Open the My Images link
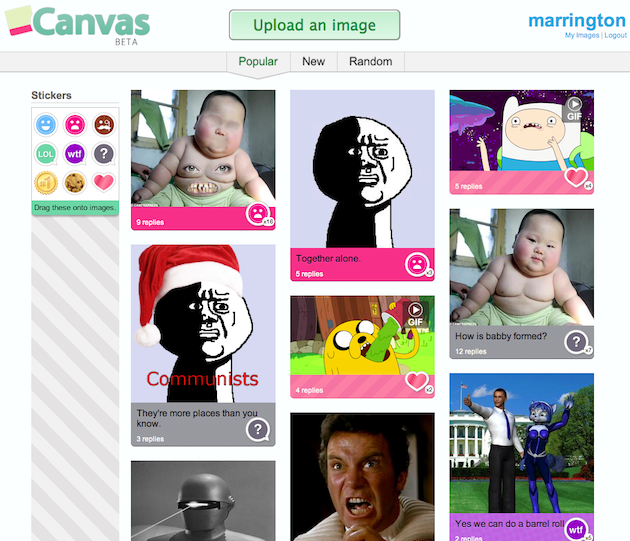Screen dimensions: 630x541 582,35
